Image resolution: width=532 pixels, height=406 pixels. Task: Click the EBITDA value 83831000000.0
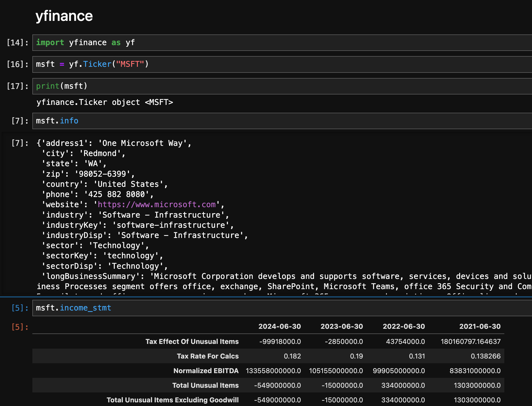pos(475,371)
